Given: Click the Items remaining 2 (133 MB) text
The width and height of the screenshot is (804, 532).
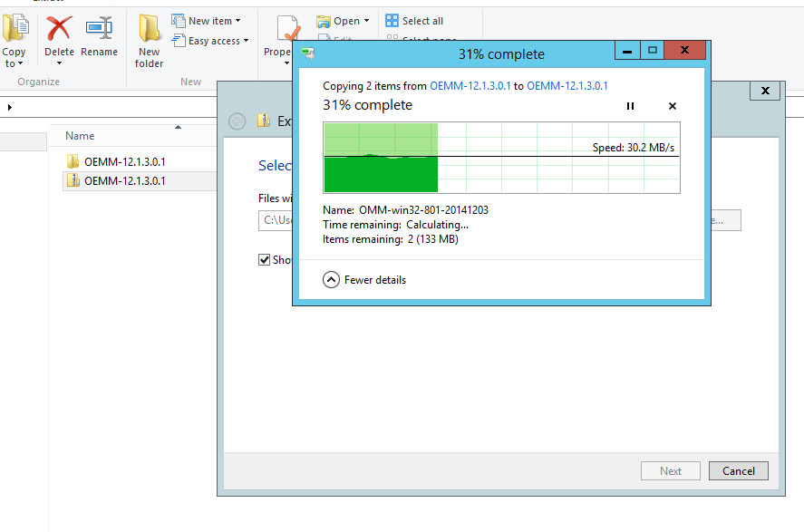Looking at the screenshot, I should (x=390, y=239).
